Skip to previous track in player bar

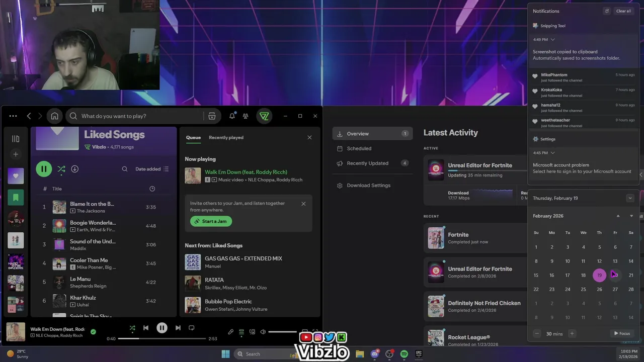click(x=146, y=328)
